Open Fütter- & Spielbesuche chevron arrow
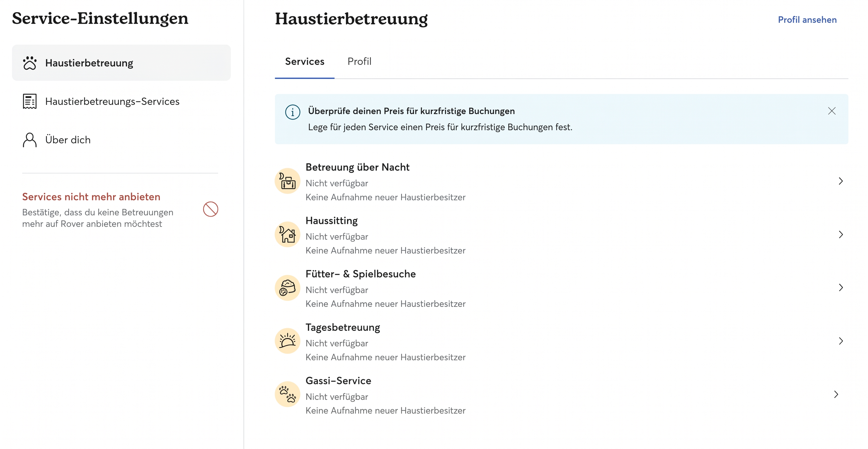Viewport: 868px width, 449px height. (841, 288)
